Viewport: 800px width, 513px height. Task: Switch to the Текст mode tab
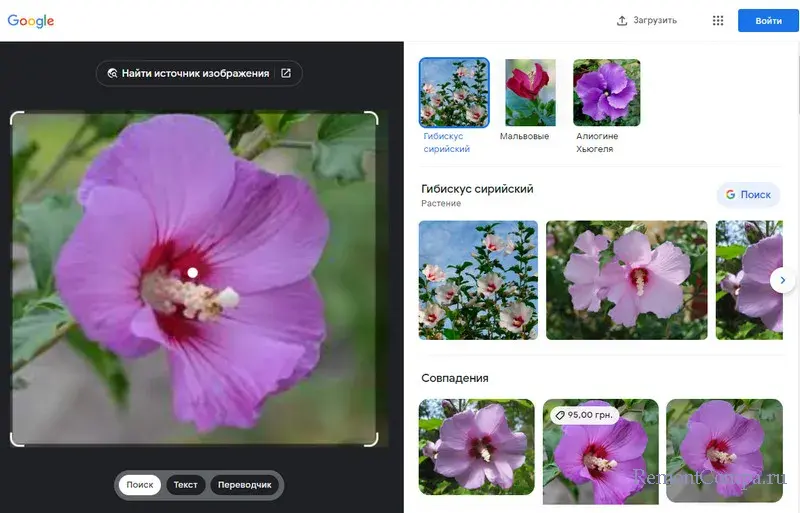[186, 485]
